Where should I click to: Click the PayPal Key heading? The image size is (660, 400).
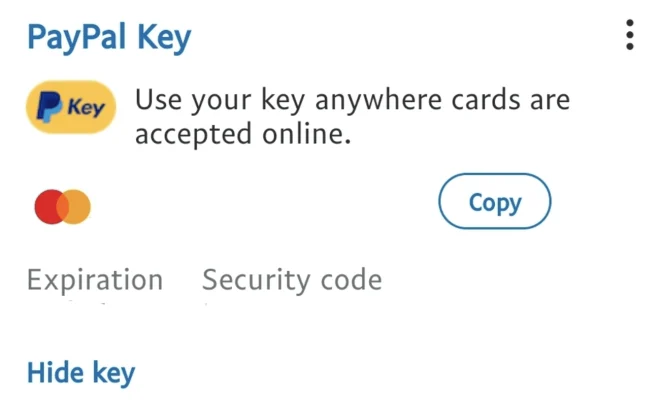(109, 38)
